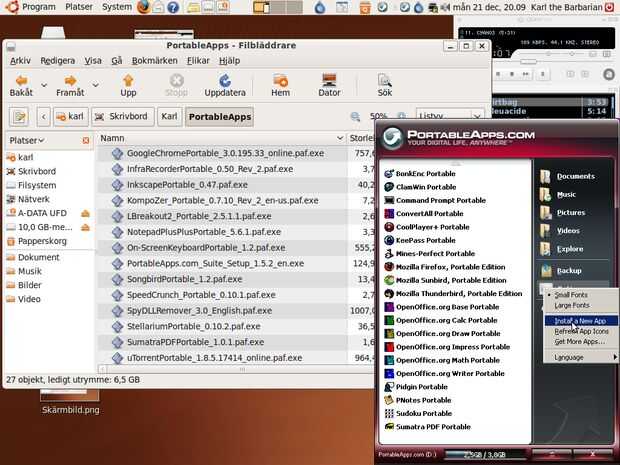Image resolution: width=620 pixels, height=465 pixels.
Task: Open the Redigera menu
Action: click(58, 60)
